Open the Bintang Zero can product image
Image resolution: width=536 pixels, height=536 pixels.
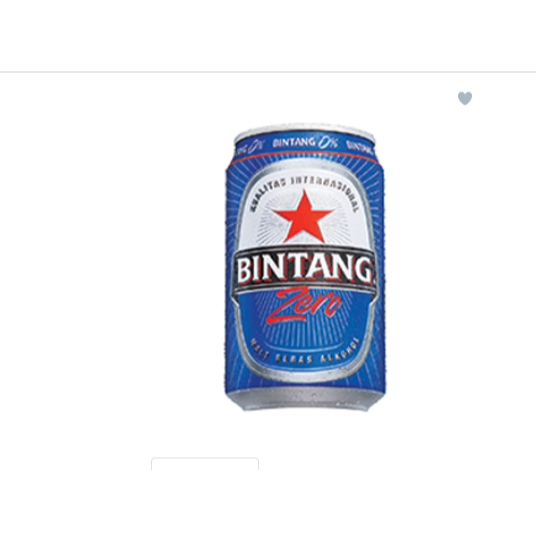305,267
